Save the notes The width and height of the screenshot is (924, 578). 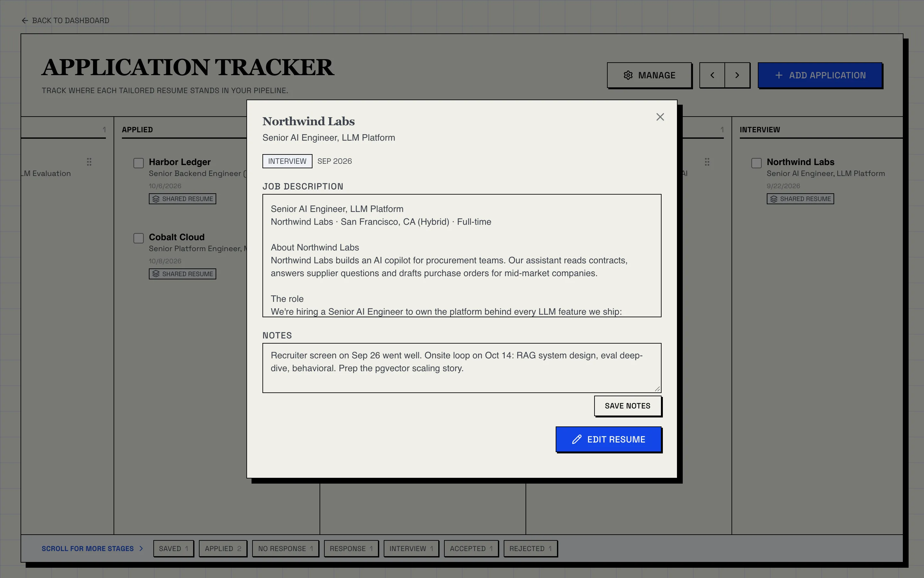click(x=628, y=406)
